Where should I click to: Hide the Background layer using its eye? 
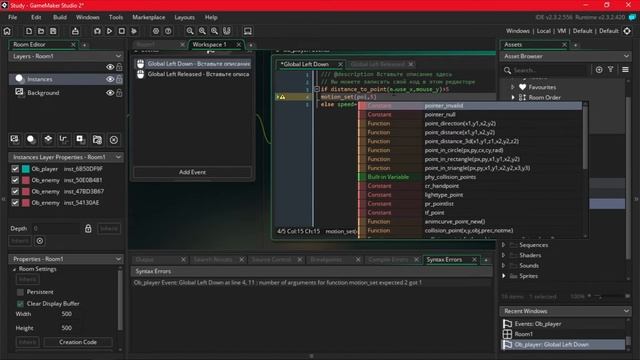coord(110,93)
